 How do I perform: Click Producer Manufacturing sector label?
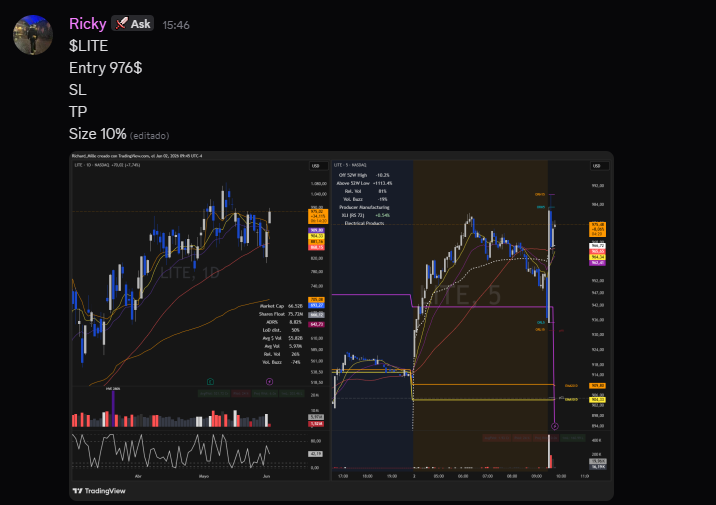364,207
